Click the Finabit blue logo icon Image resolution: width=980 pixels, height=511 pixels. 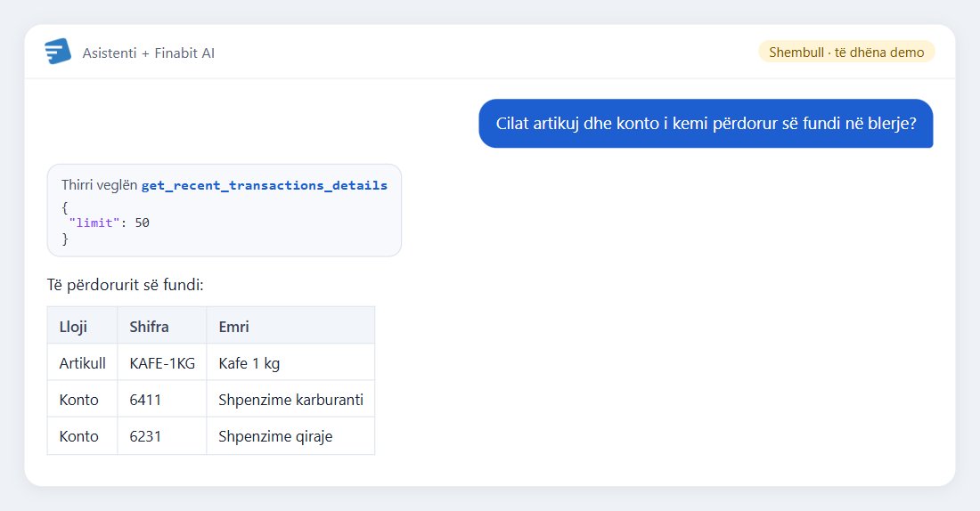tap(58, 52)
